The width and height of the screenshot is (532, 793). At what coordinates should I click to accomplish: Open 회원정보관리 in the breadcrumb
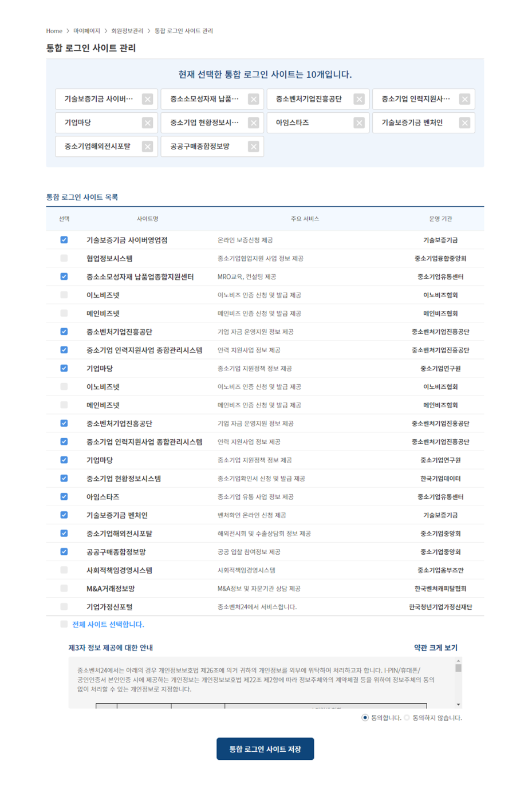coord(127,31)
